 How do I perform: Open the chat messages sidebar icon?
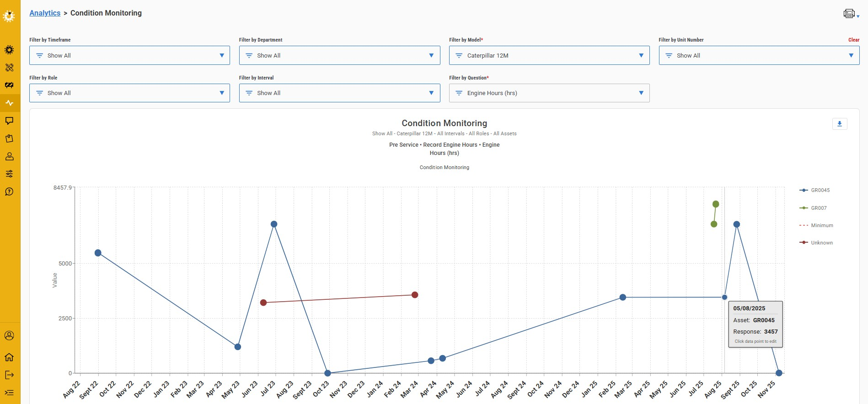pos(9,121)
